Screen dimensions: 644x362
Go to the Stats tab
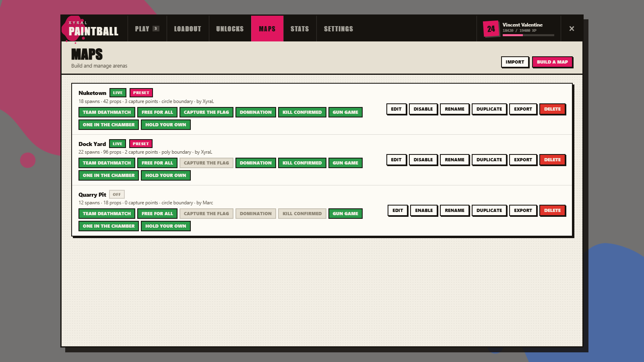pyautogui.click(x=300, y=29)
